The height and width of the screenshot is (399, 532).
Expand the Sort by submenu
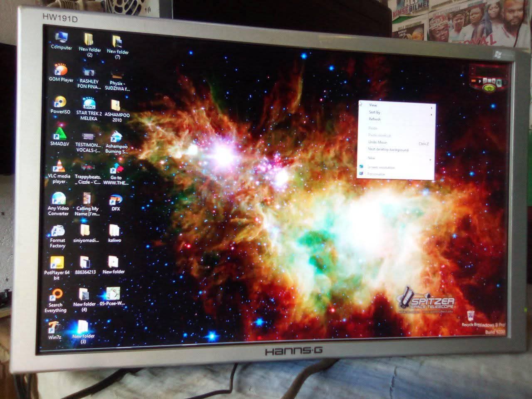pyautogui.click(x=396, y=113)
